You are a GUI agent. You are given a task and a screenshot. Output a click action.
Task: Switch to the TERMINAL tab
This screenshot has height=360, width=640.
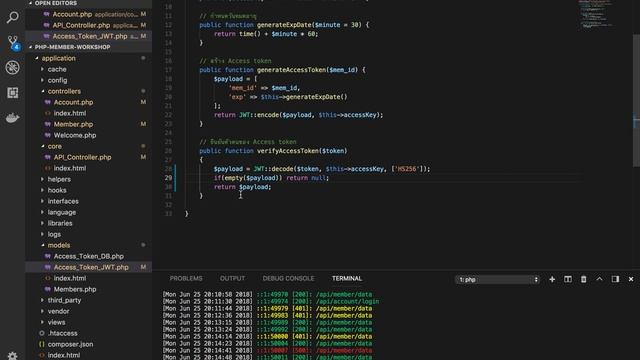pyautogui.click(x=347, y=278)
